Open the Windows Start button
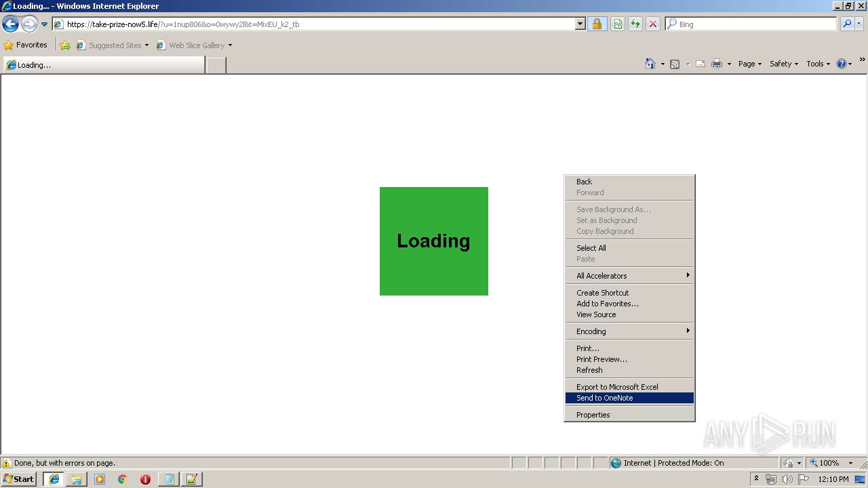The height and width of the screenshot is (488, 868). (x=19, y=479)
